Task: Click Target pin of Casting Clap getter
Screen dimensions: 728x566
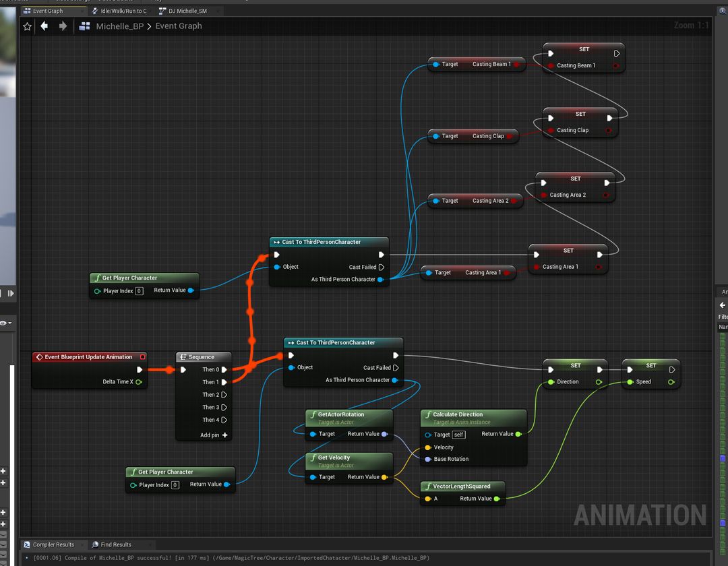Action: [x=436, y=136]
